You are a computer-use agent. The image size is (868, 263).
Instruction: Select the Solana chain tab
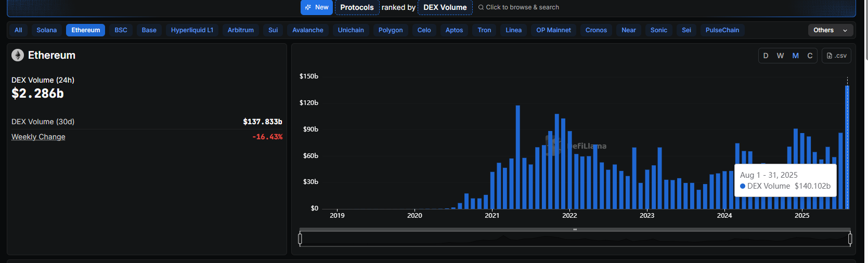point(47,30)
